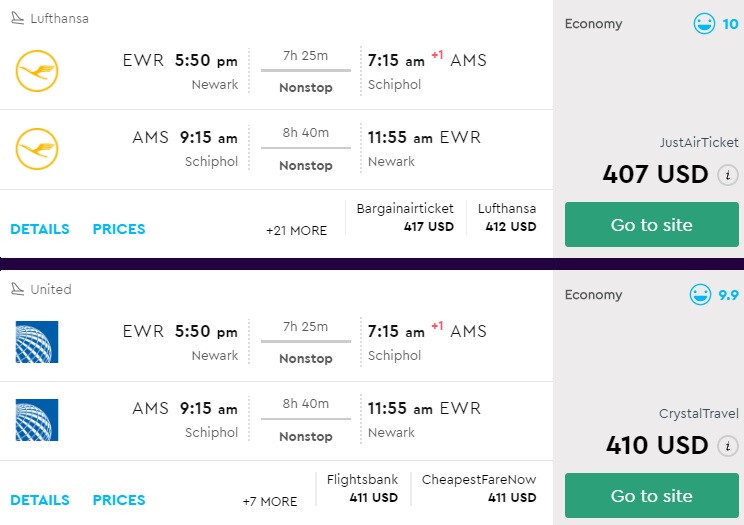Open DETAILS for the Lufthansa flight
Screen dimensions: 744x525
click(40, 229)
